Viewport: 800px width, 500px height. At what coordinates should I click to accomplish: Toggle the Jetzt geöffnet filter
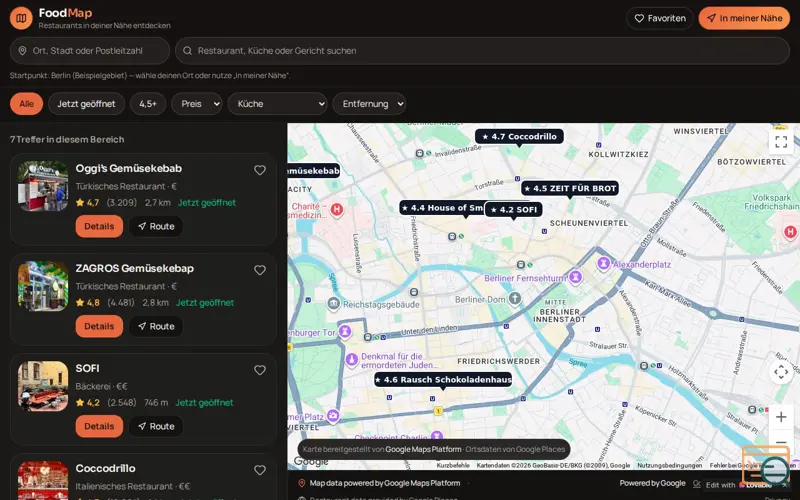coord(86,104)
